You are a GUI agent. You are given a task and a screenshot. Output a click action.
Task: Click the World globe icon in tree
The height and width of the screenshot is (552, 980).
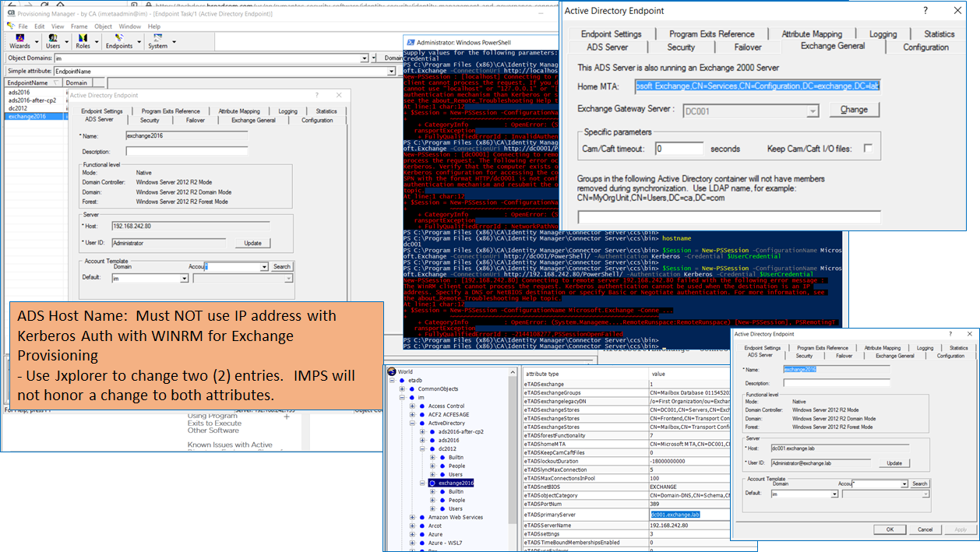pyautogui.click(x=391, y=371)
